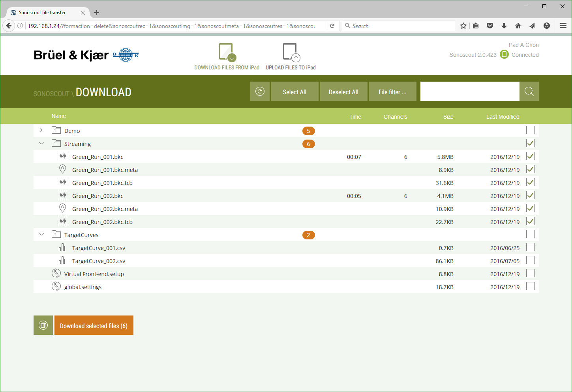572x392 pixels.
Task: Collapse the Streaming folder
Action: (x=41, y=144)
